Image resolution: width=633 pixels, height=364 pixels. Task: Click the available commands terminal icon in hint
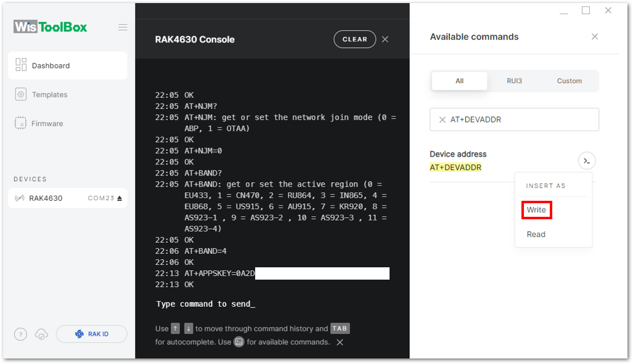point(239,342)
